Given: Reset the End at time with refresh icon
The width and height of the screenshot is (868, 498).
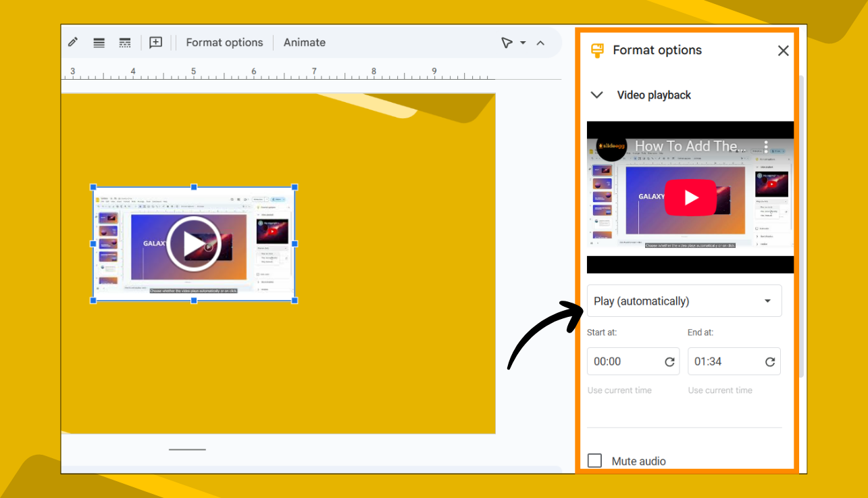Looking at the screenshot, I should [770, 362].
